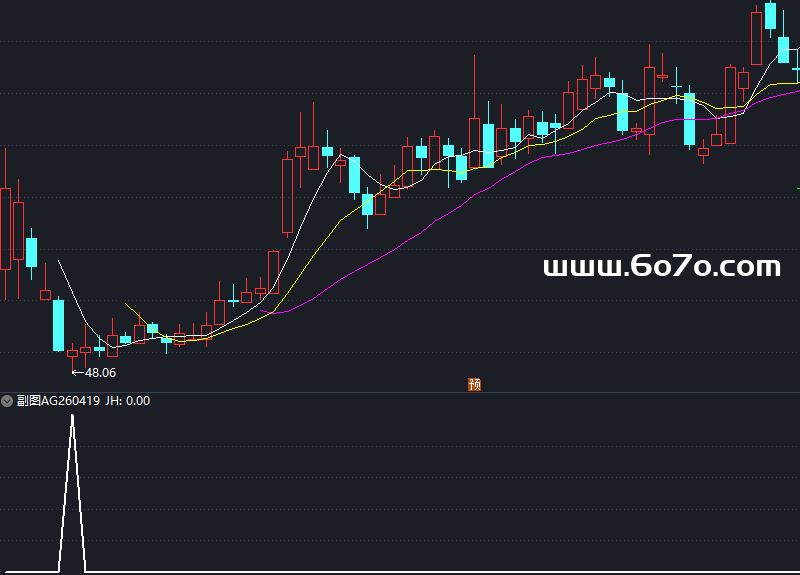Click the JH: 0.00 value readout
Image resolution: width=800 pixels, height=575 pixels.
tap(128, 401)
